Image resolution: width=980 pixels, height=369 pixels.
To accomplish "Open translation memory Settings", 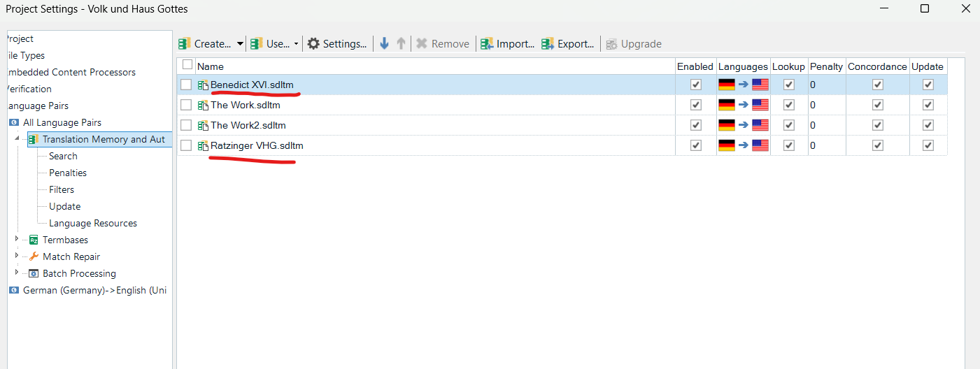I will tap(337, 43).
